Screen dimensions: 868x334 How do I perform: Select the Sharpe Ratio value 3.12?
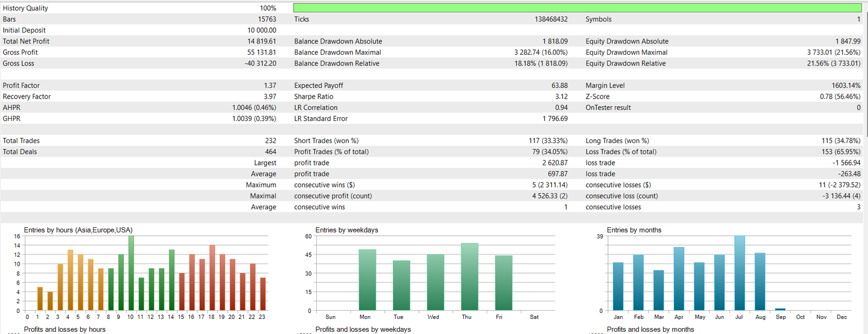pyautogui.click(x=561, y=97)
